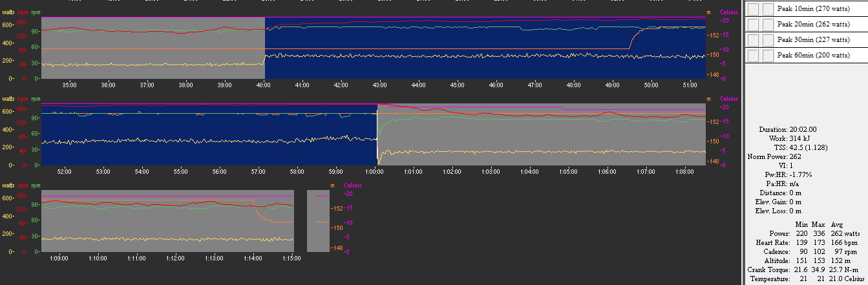Screen dimensions: 868x285
Task: Click the magenta Celsius label on top graph
Action: 729,12
